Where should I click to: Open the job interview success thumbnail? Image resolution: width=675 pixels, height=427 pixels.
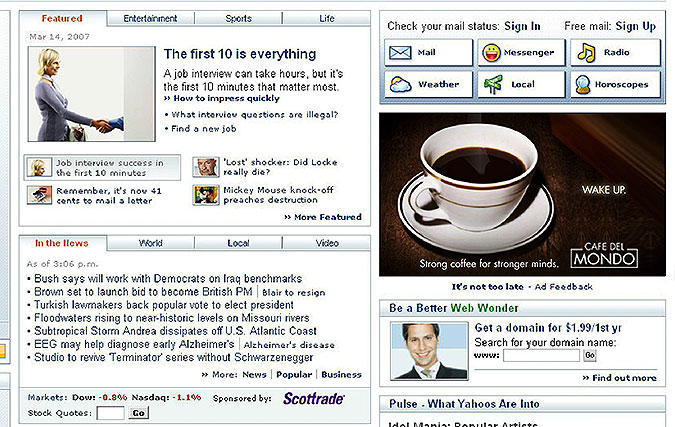tap(39, 167)
